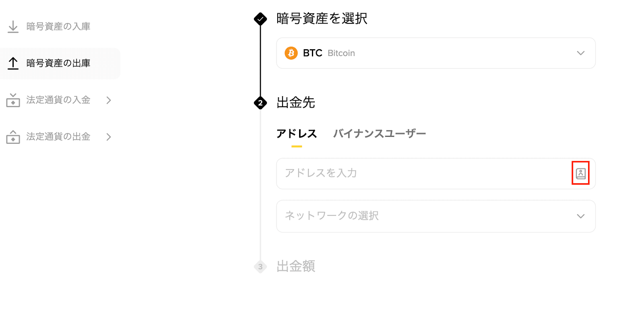Open the address book icon
This screenshot has width=644, height=325.
(580, 173)
